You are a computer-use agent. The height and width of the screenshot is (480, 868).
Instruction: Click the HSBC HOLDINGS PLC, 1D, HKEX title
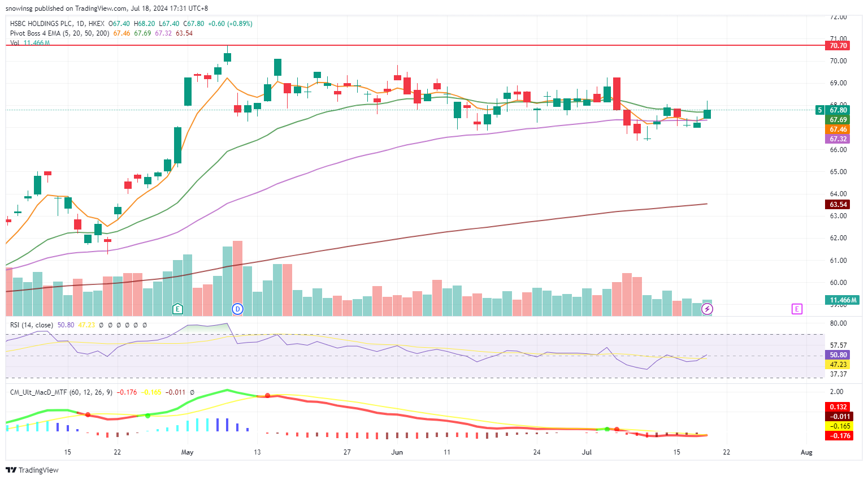[57, 24]
